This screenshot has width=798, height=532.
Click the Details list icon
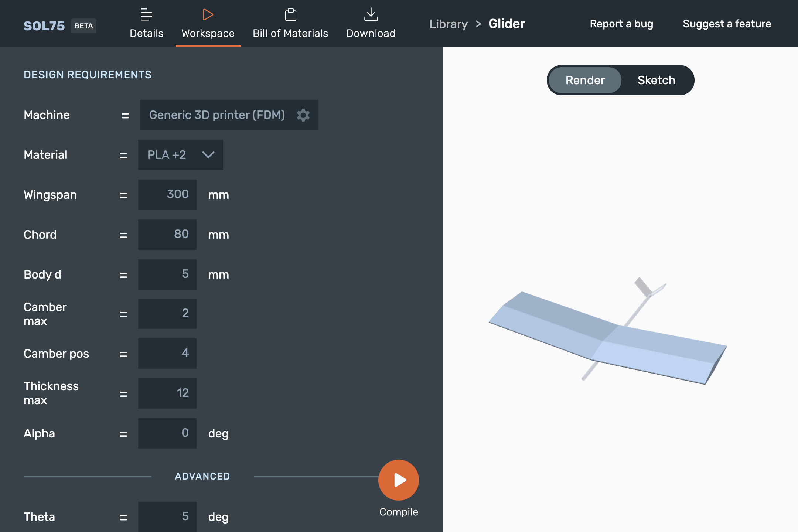coord(147,15)
